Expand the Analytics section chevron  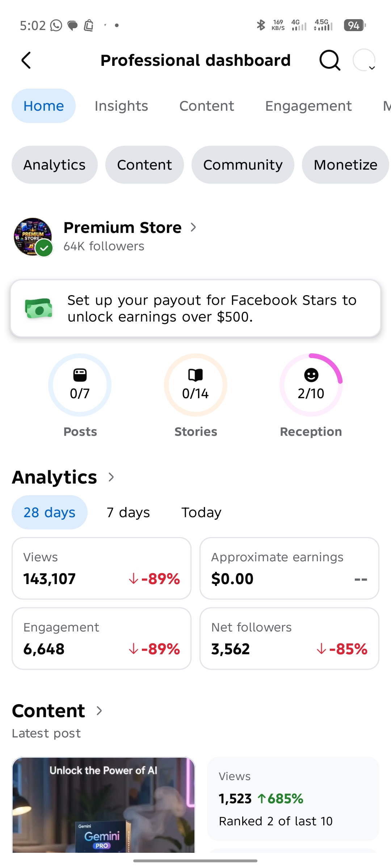click(x=111, y=477)
